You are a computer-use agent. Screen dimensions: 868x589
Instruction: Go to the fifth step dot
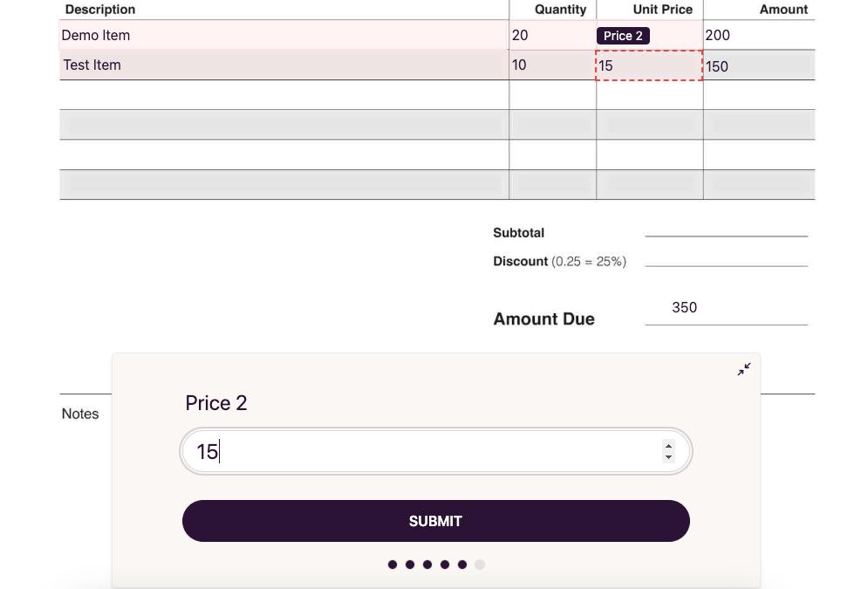[x=462, y=565]
